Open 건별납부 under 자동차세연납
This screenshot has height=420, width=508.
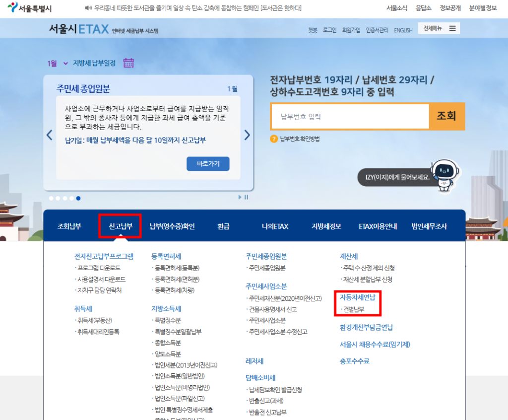click(353, 309)
